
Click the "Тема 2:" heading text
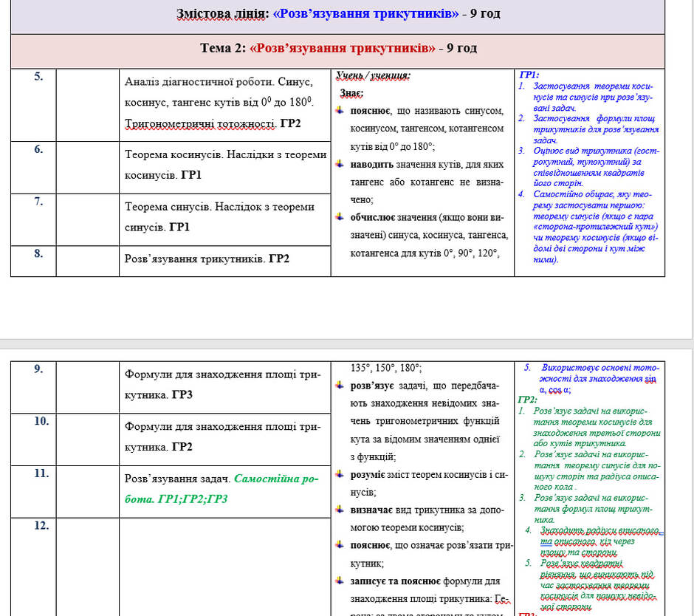pyautogui.click(x=222, y=48)
